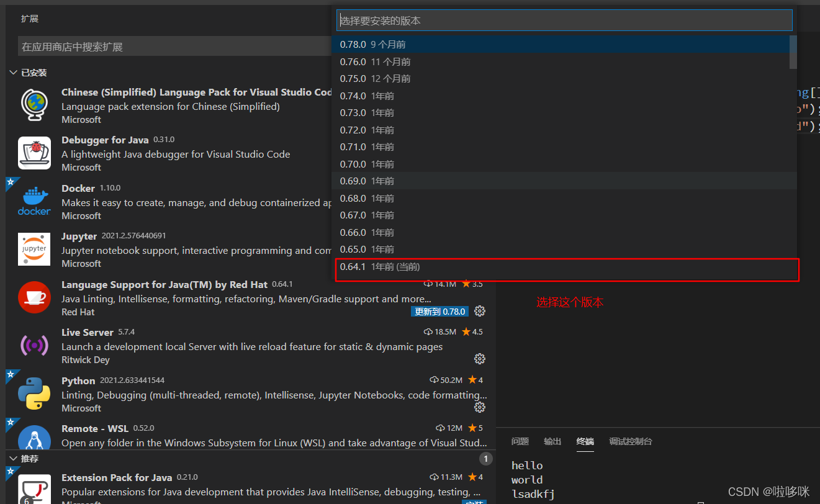Click the Extension Pack for Java icon
This screenshot has width=820, height=504.
[34, 488]
